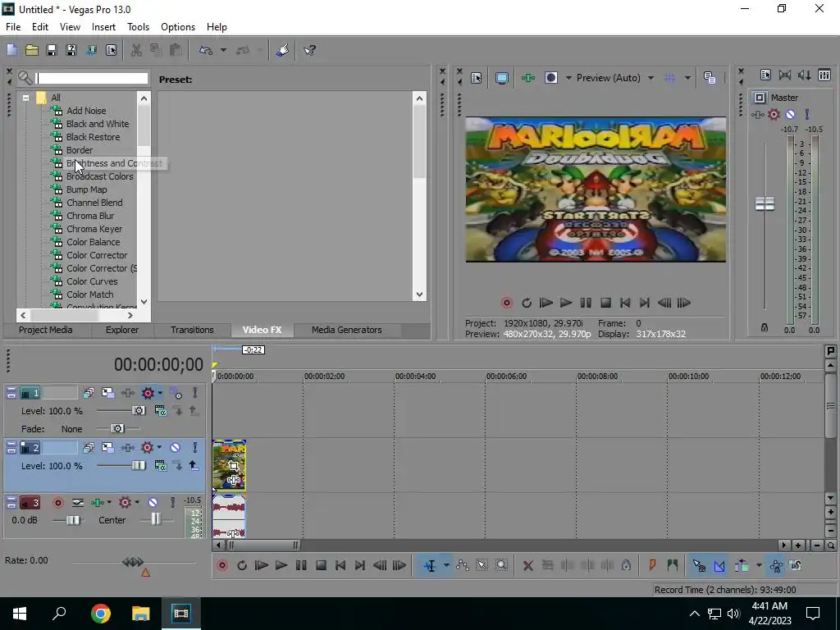840x630 pixels.
Task: Switch to Explorer tab
Action: coord(122,330)
